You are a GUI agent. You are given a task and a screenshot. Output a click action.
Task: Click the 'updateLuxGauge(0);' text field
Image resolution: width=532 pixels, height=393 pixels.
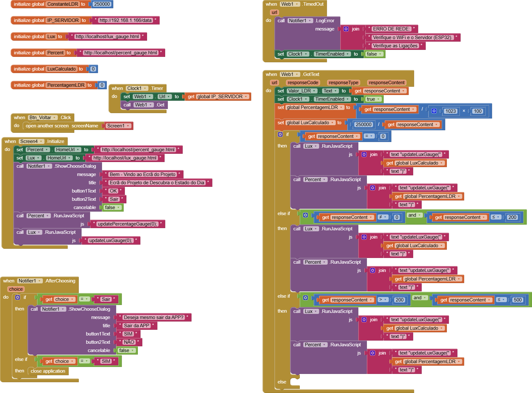click(x=111, y=241)
